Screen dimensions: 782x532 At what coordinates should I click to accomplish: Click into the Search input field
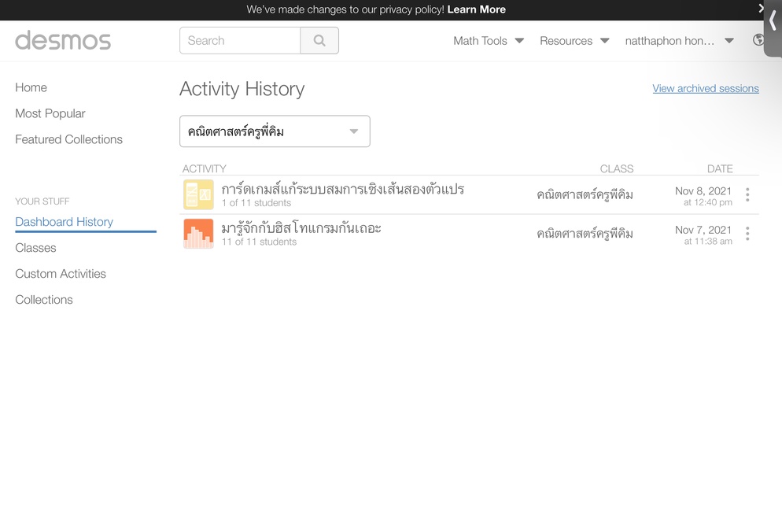pyautogui.click(x=240, y=40)
